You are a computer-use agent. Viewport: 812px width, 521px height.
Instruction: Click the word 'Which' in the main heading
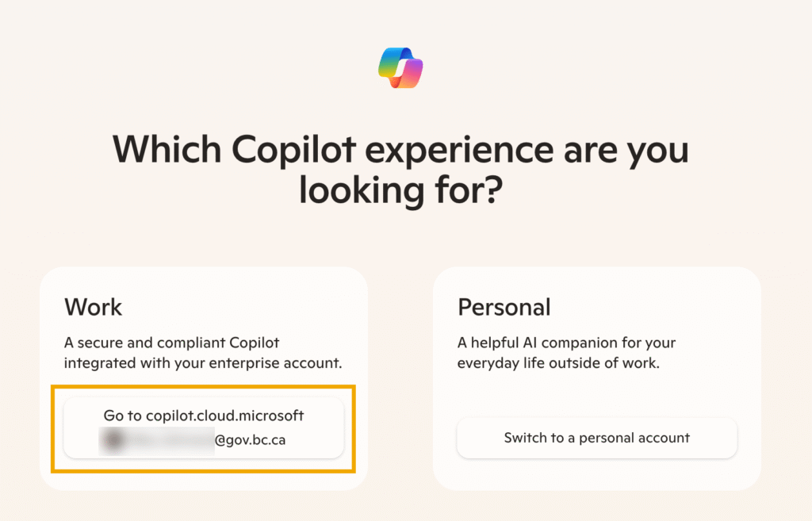click(x=167, y=150)
